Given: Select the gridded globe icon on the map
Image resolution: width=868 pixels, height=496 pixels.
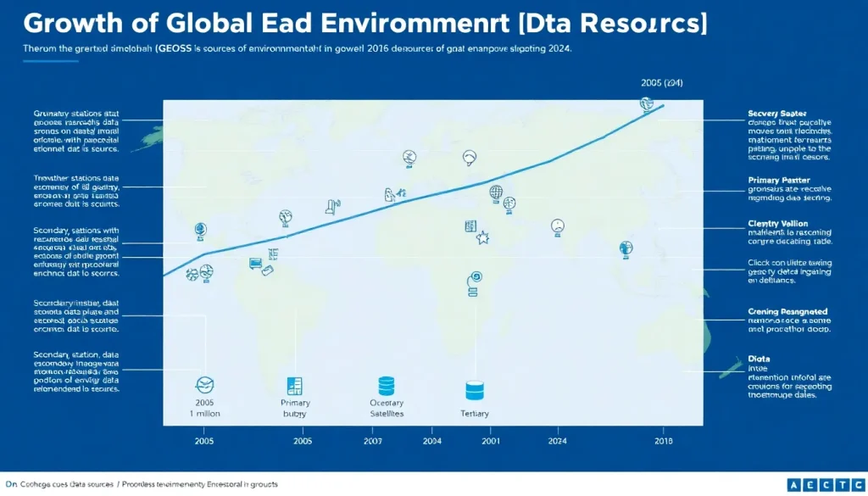Looking at the screenshot, I should pyautogui.click(x=496, y=194).
